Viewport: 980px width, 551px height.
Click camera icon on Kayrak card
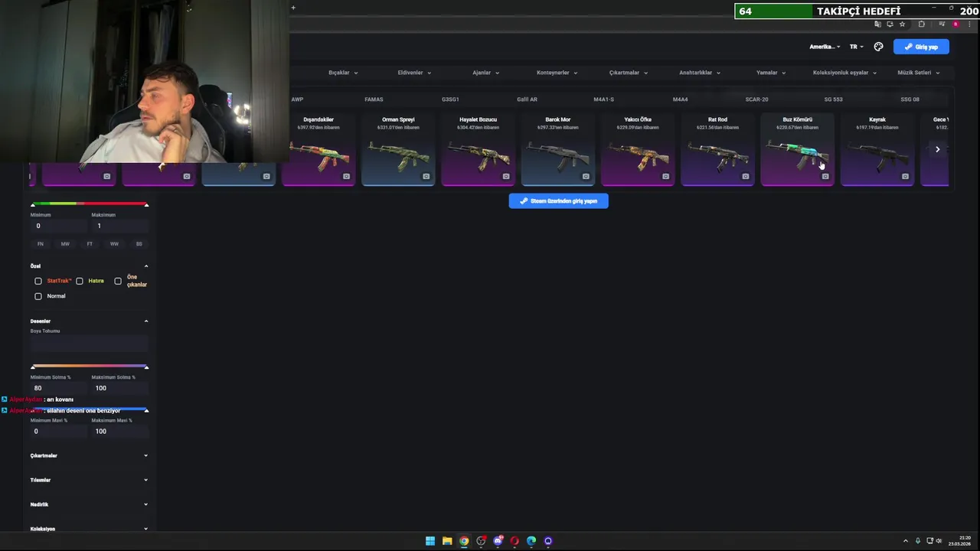coord(905,177)
